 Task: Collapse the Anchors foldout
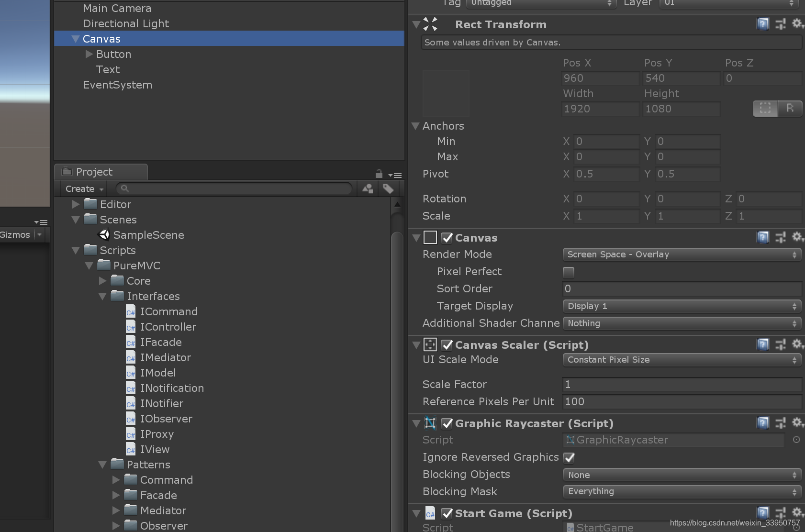[x=415, y=126]
